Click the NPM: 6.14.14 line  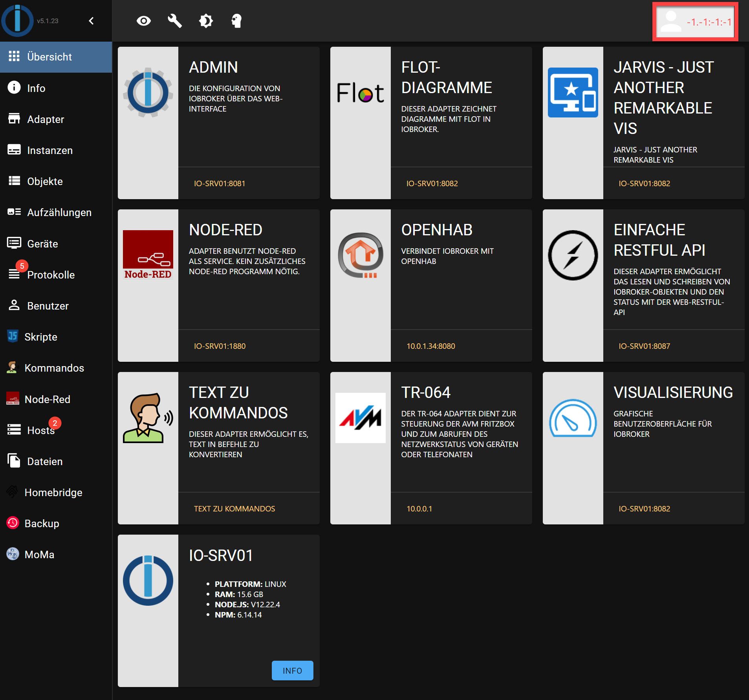pos(238,615)
